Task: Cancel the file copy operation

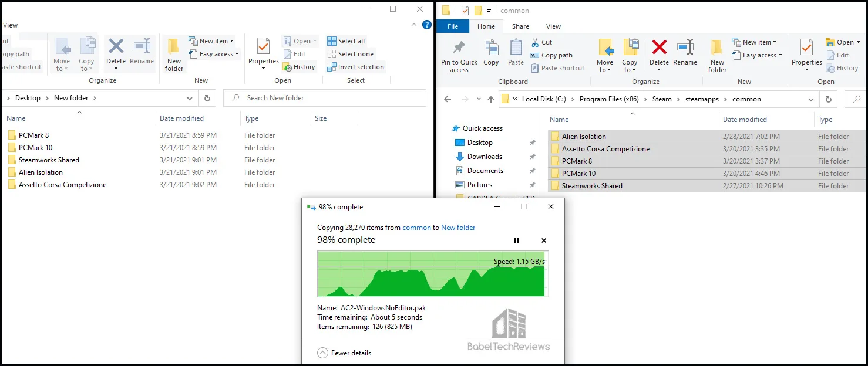Action: [544, 240]
